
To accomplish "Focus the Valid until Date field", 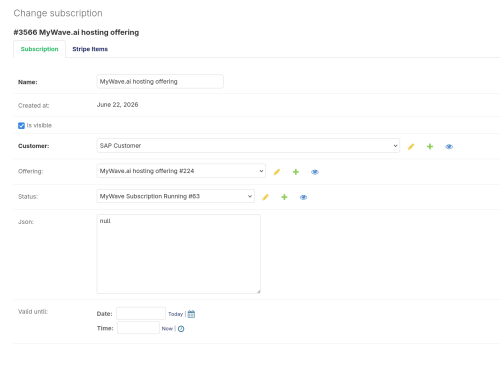I will 141,313.
